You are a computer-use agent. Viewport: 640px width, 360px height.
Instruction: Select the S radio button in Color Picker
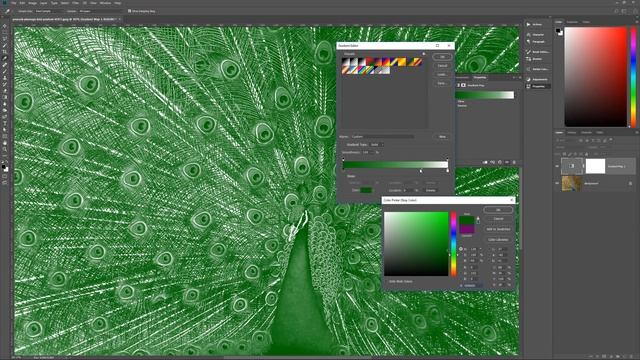click(461, 255)
